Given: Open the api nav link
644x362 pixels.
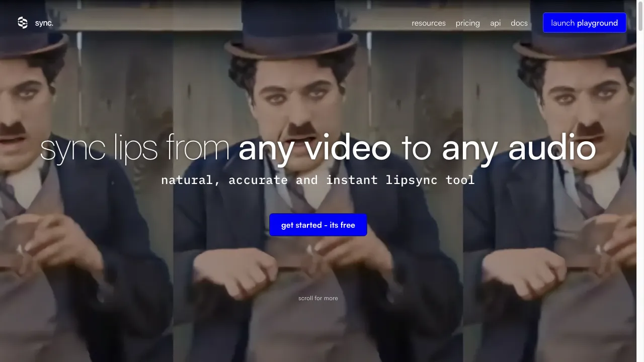Looking at the screenshot, I should (x=496, y=23).
